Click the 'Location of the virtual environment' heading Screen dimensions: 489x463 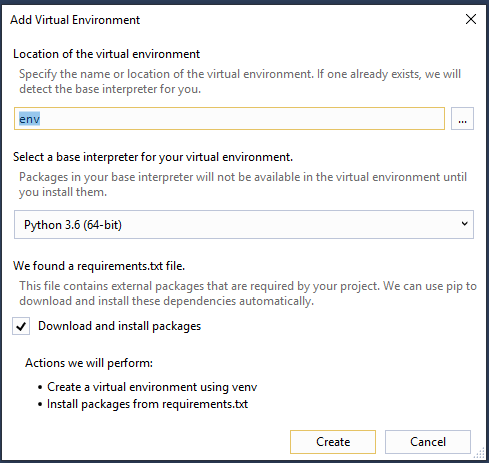(x=106, y=54)
